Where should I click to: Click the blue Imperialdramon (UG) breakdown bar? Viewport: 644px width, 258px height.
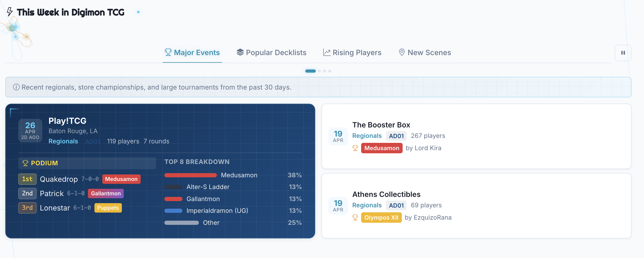(173, 211)
